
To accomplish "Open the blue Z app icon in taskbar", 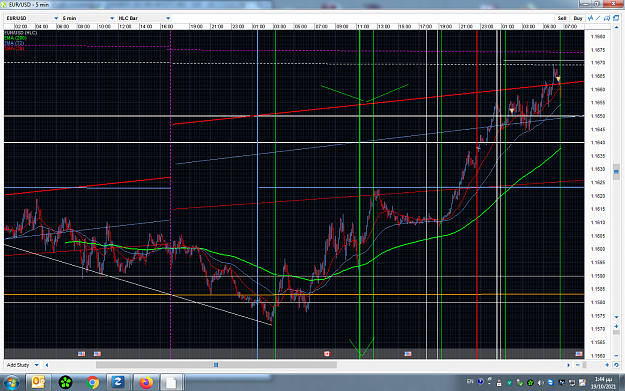I will pos(118,382).
